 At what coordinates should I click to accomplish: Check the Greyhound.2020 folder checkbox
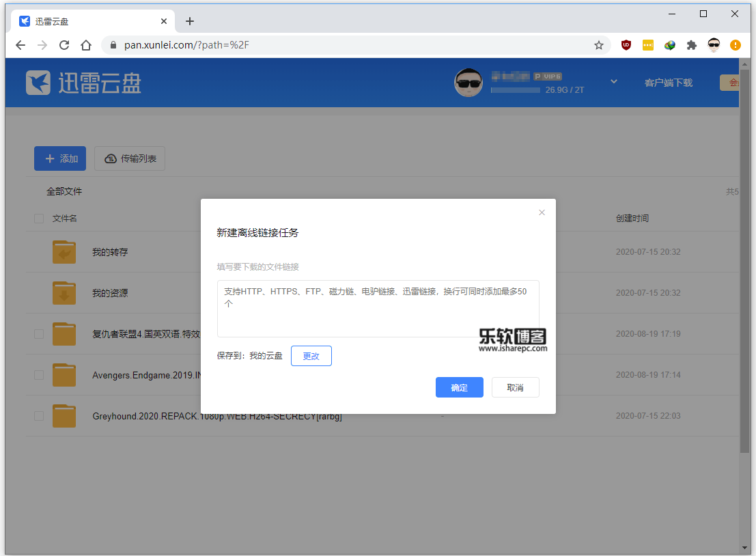[39, 416]
